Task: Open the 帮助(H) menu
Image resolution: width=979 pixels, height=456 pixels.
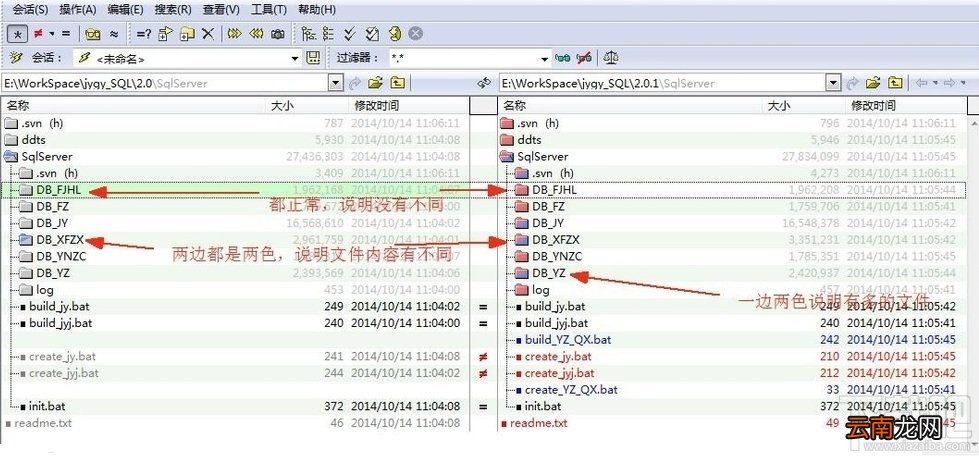Action: click(317, 9)
